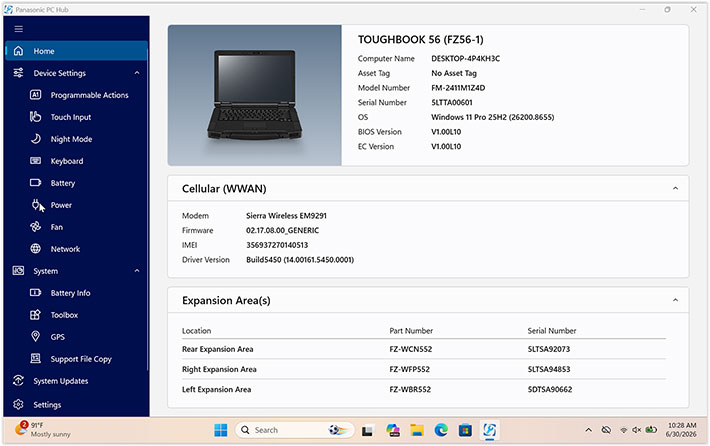Viewport: 710px width, 446px height.
Task: Click the OneDrive tray icon
Action: [x=606, y=430]
